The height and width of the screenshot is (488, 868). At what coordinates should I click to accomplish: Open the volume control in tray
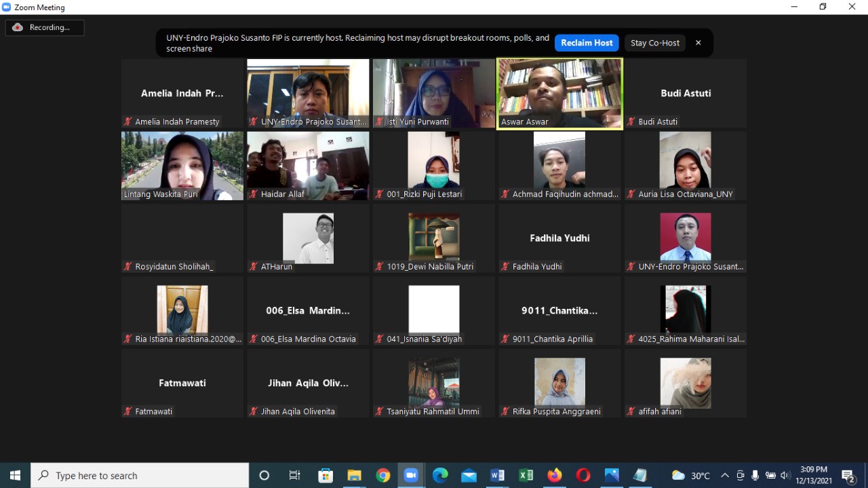click(785, 475)
